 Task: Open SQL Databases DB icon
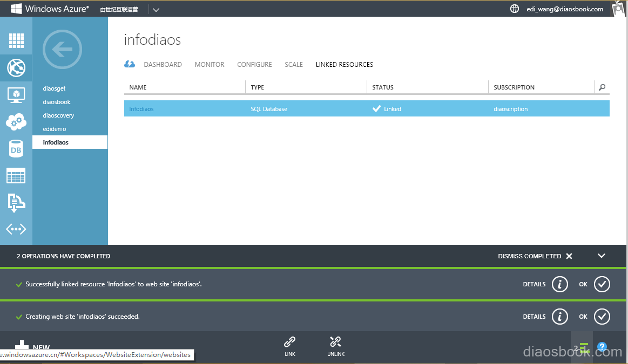(16, 149)
